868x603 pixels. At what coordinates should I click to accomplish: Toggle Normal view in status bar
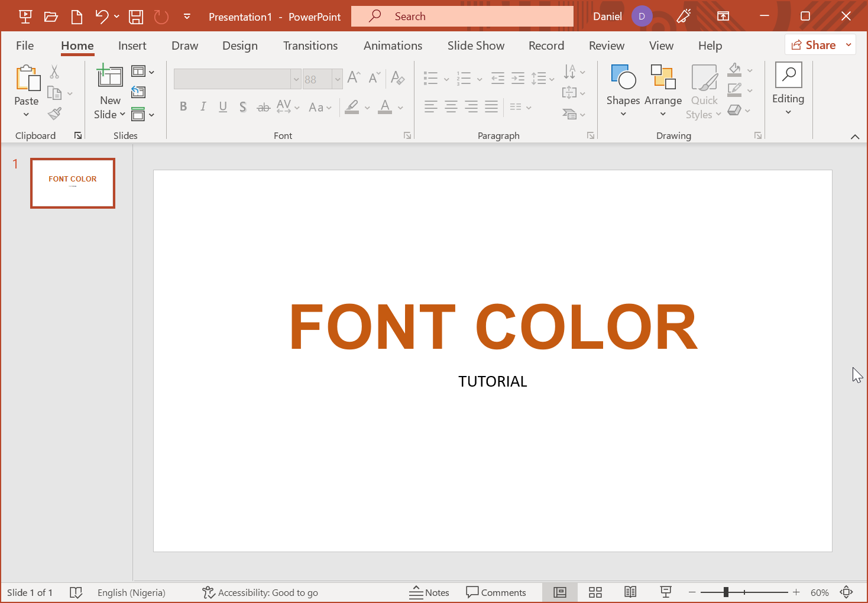click(x=560, y=592)
